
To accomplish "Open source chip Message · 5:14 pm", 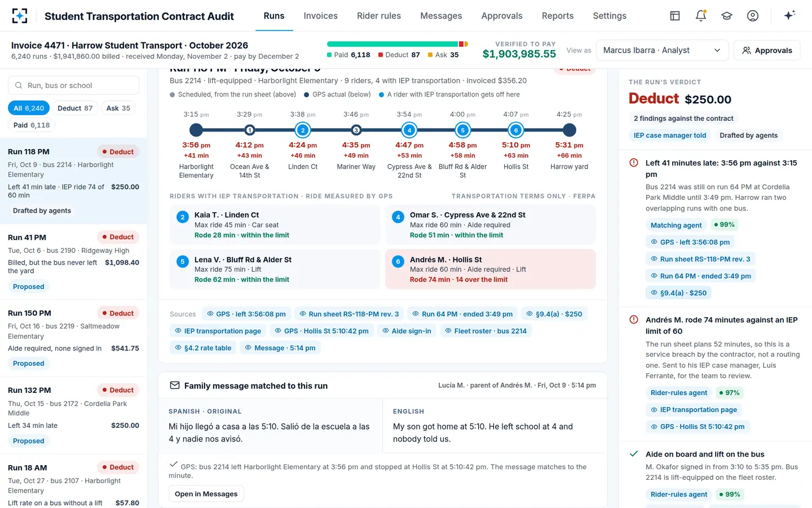I will coord(280,348).
